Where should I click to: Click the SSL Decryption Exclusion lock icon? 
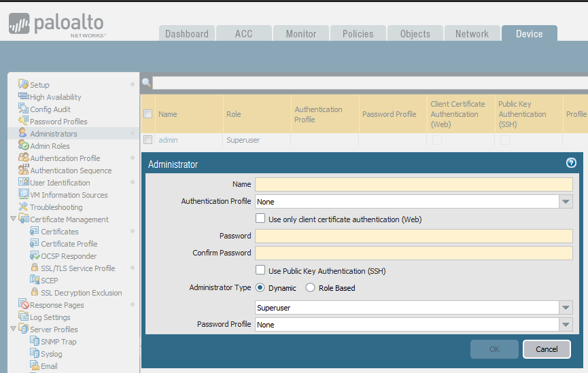pyautogui.click(x=35, y=292)
